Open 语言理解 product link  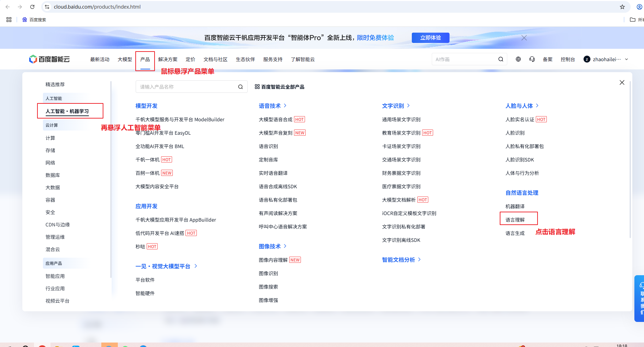pos(515,220)
